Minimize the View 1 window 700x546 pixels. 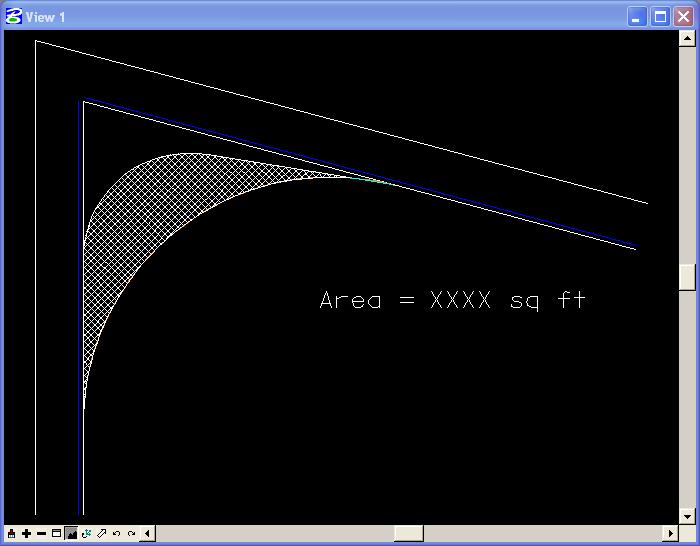coord(637,17)
